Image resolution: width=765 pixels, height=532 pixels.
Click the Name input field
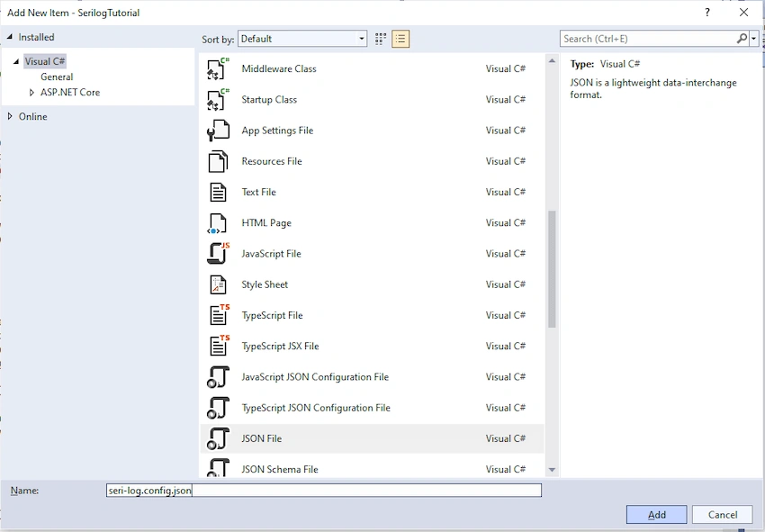(x=324, y=491)
